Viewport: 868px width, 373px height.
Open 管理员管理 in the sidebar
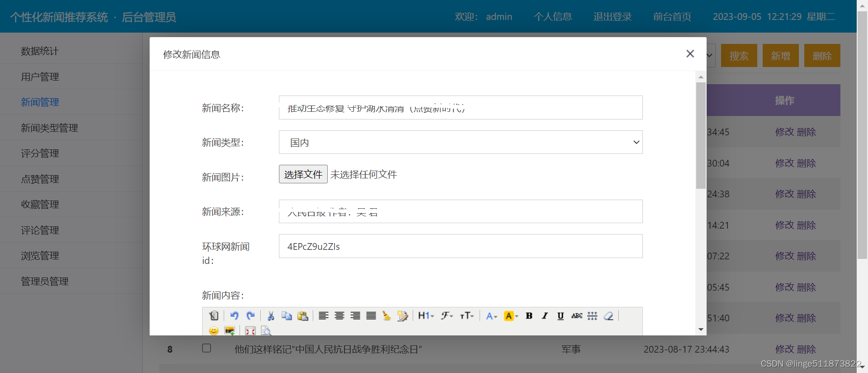coord(45,282)
